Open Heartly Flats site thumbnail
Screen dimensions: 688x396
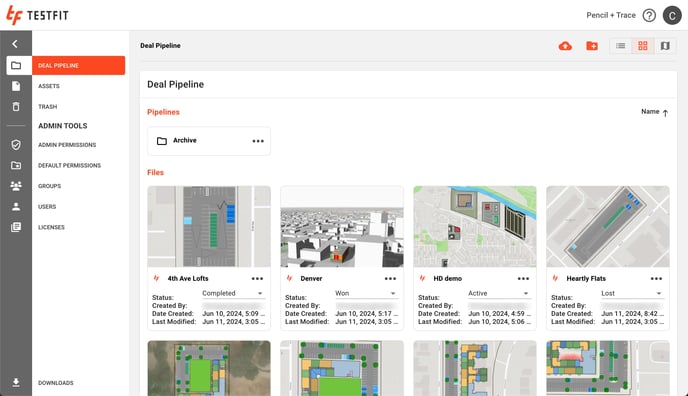(608, 226)
